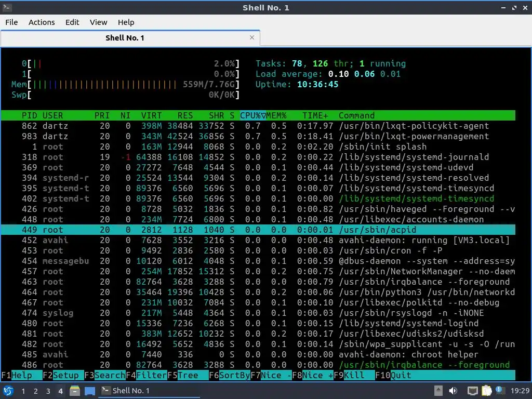The image size is (532, 399).
Task: Click the CPU% sorted column header
Action: tap(253, 115)
